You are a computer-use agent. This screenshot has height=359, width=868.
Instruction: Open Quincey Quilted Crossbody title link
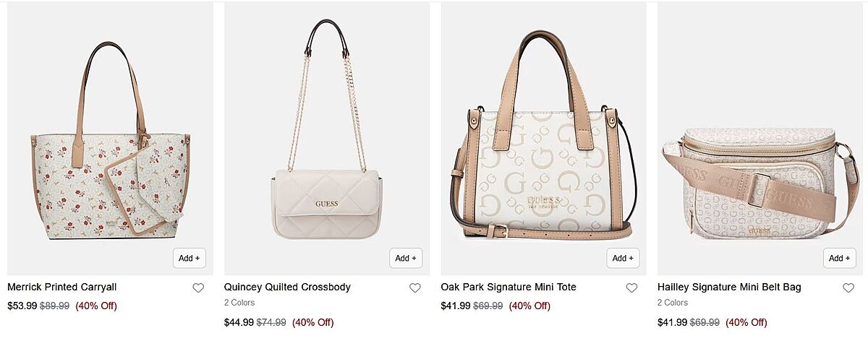287,287
